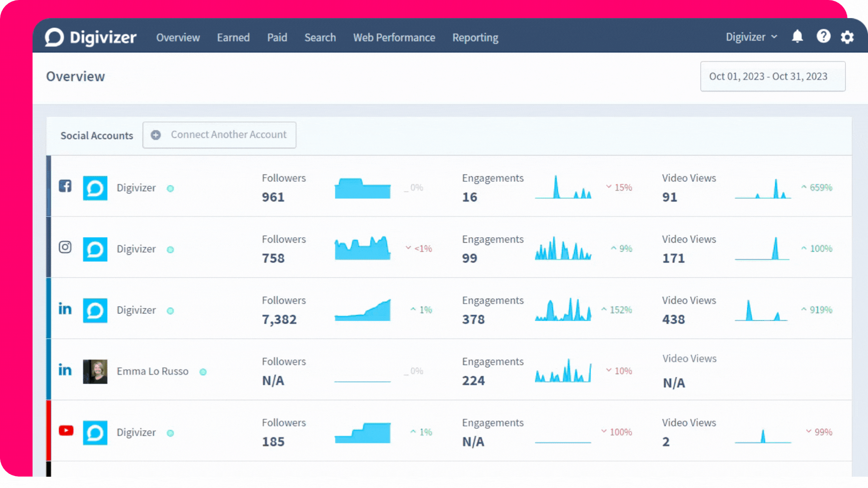The width and height of the screenshot is (868, 488).
Task: Click the Digivizer avatar in the 7,382 followers row
Action: point(95,310)
